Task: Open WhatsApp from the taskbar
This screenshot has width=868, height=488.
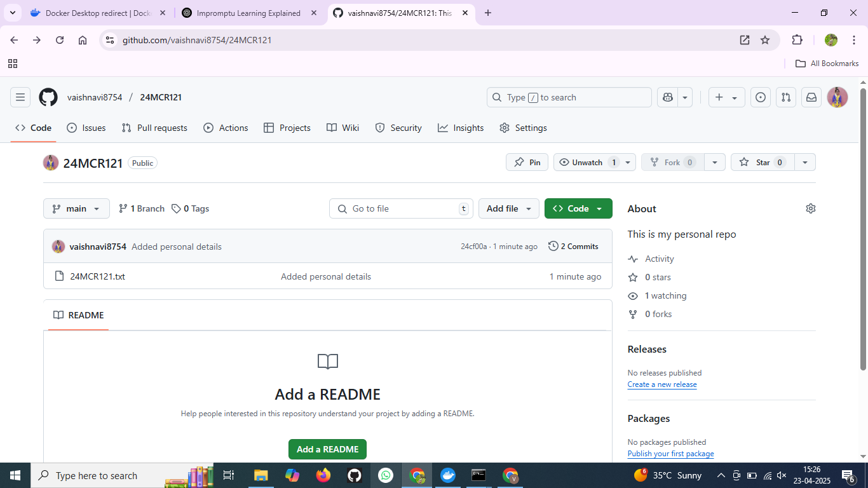Action: pyautogui.click(x=386, y=475)
